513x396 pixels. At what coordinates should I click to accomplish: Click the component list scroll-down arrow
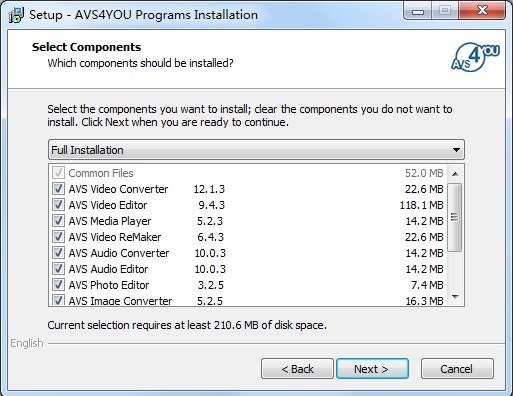(x=455, y=296)
